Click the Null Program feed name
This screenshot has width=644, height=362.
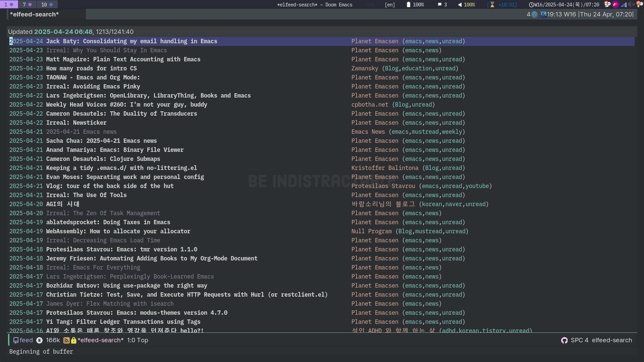click(371, 231)
